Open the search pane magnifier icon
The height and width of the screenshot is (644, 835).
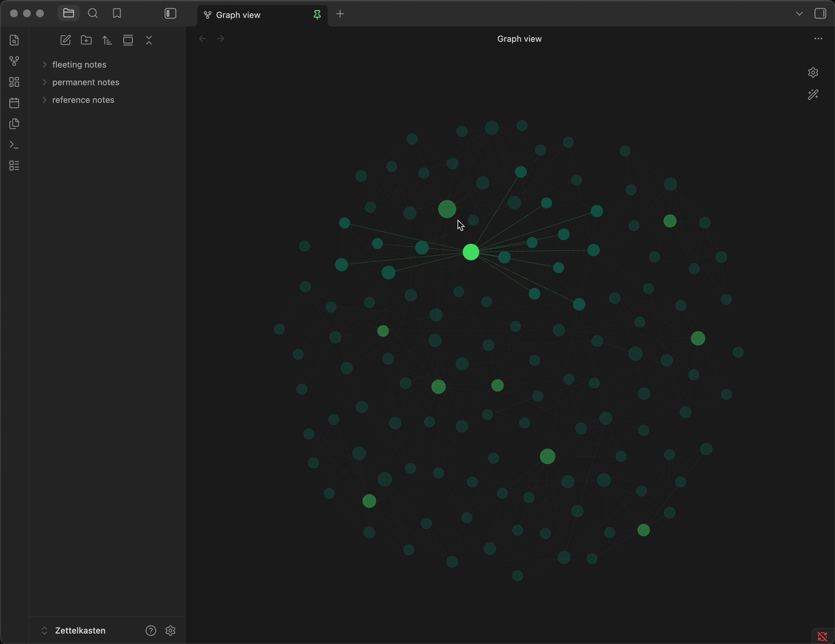93,13
